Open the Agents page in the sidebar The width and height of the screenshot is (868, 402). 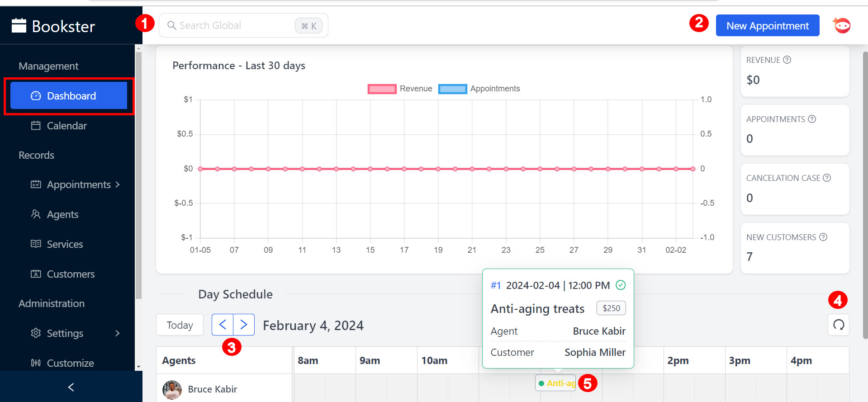click(62, 214)
